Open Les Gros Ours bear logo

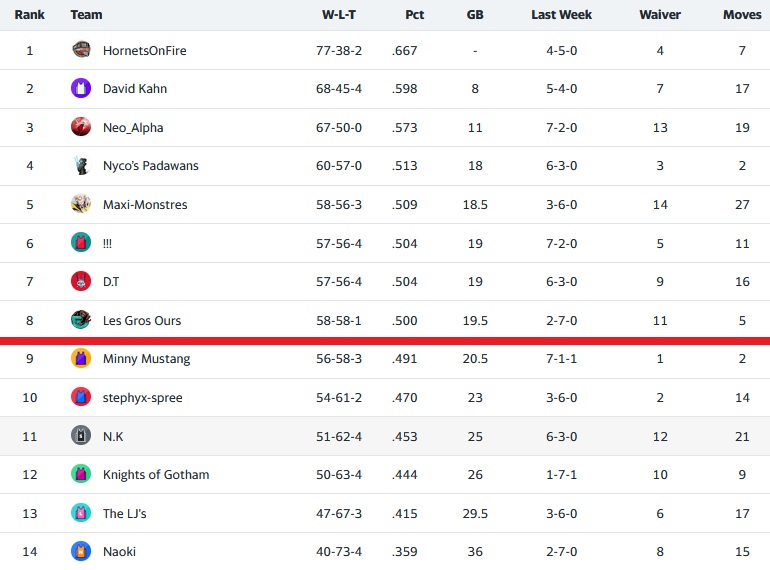(81, 320)
